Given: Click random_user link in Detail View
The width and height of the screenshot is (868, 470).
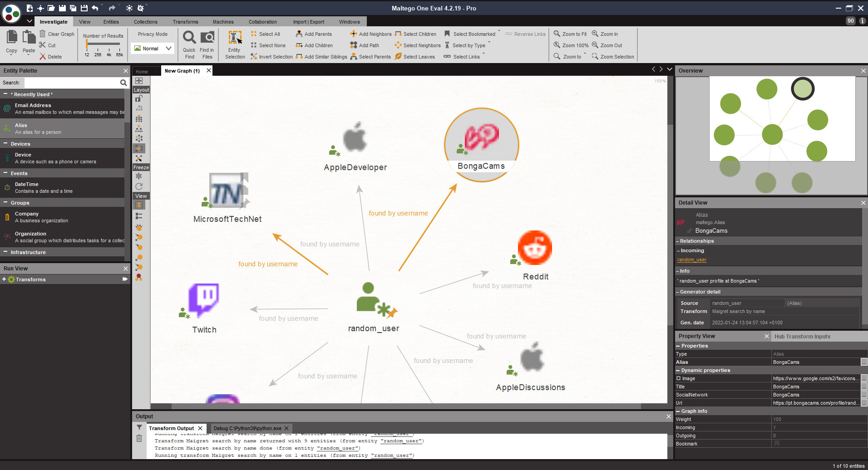Looking at the screenshot, I should [692, 260].
